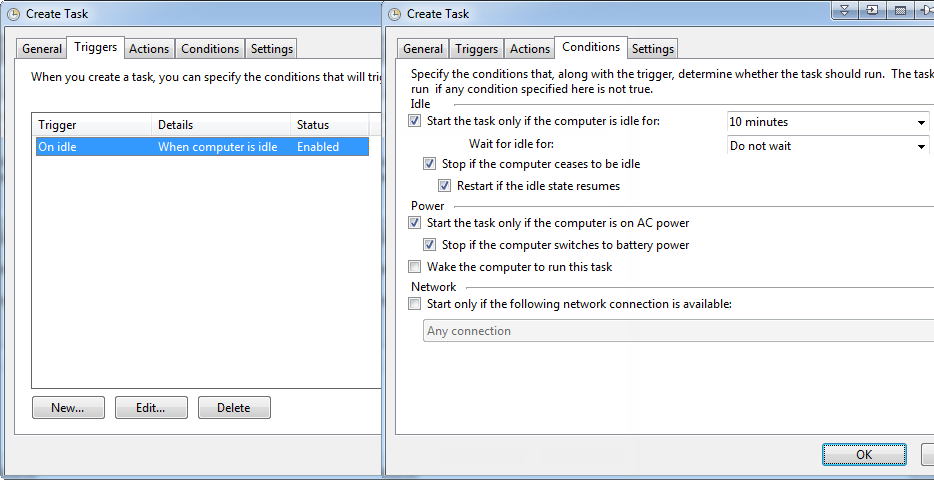Open the Any connection network dropdown
This screenshot has width=934, height=480.
pyautogui.click(x=678, y=331)
